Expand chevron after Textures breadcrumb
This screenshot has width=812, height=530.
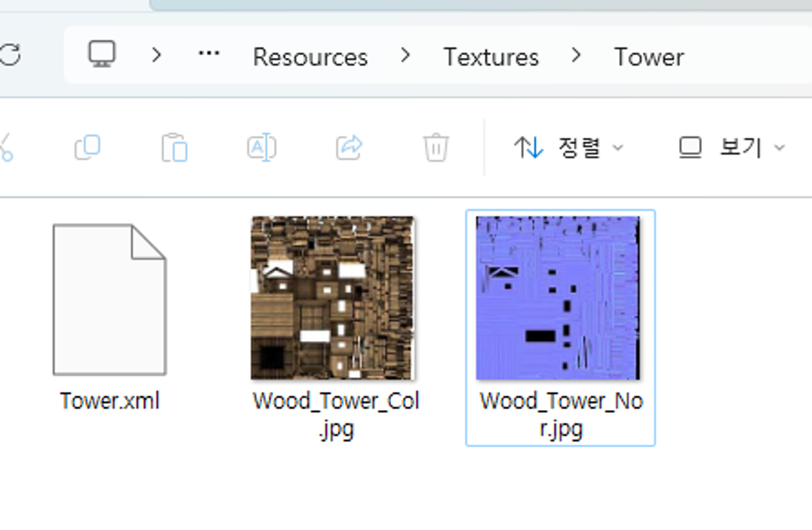pos(576,55)
